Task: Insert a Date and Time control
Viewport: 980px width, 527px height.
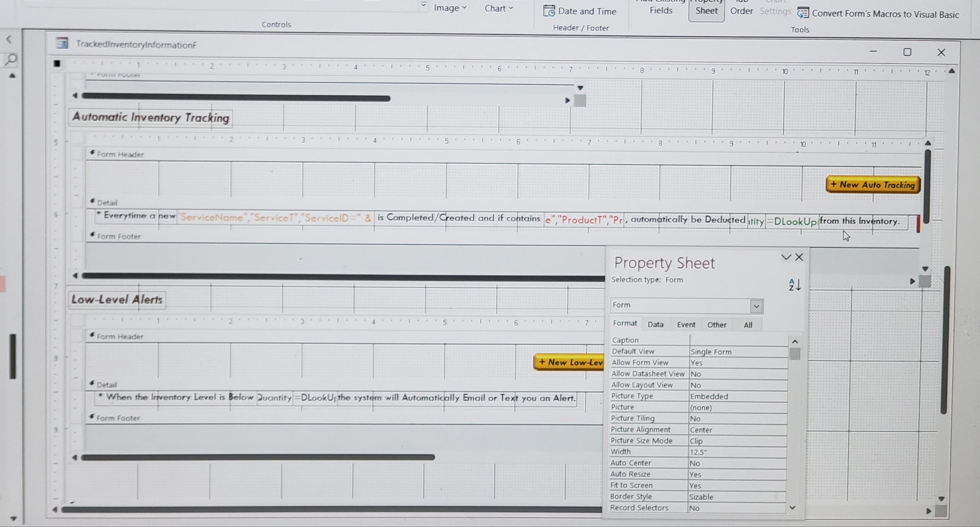Action: [580, 11]
